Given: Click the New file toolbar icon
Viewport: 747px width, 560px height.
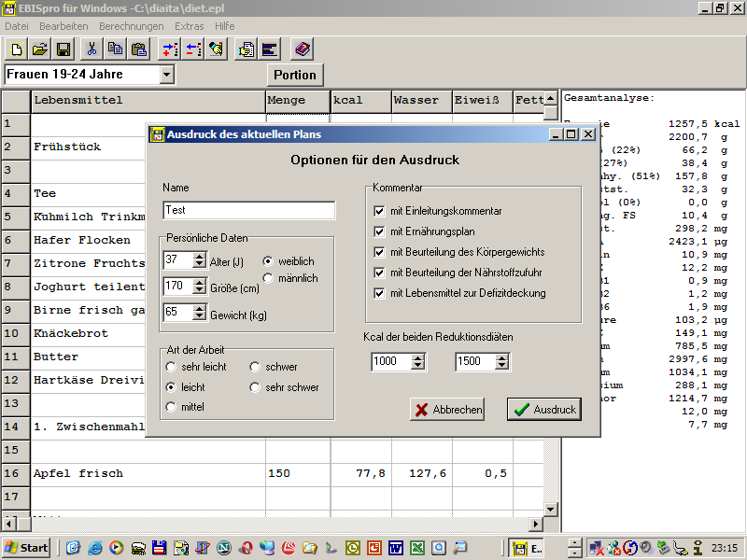Looking at the screenshot, I should tap(17, 49).
